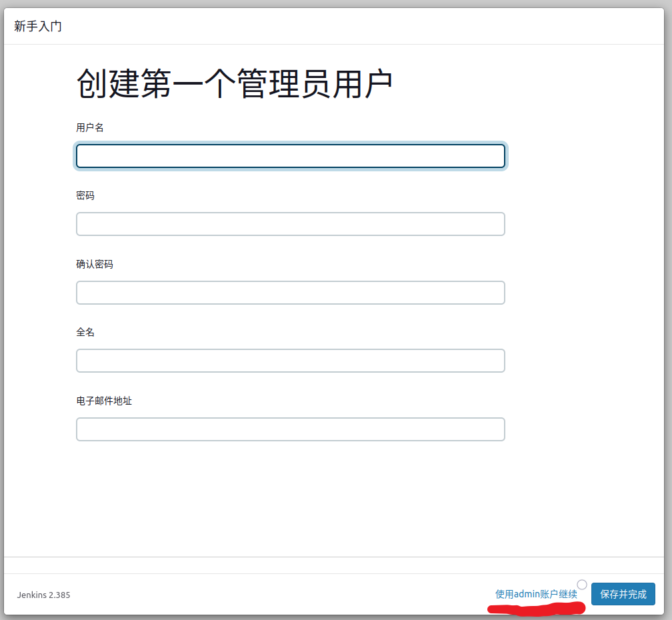This screenshot has height=620, width=672.
Task: Click the 保存并完成 button
Action: click(623, 594)
